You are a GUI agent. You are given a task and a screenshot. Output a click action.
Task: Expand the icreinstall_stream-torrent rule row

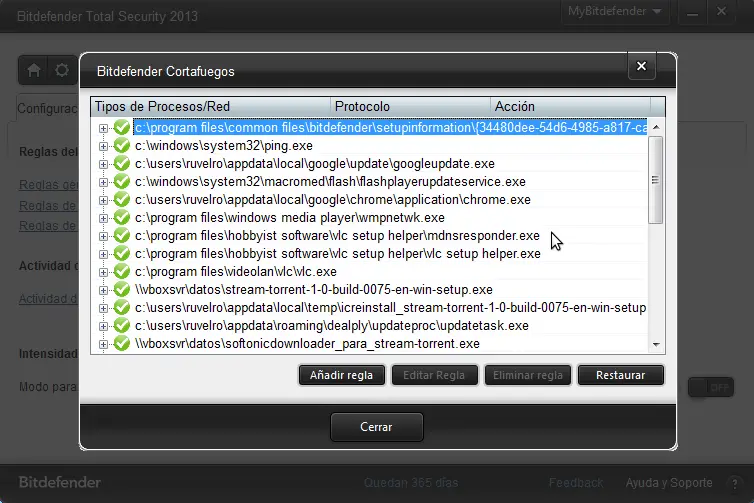click(103, 309)
